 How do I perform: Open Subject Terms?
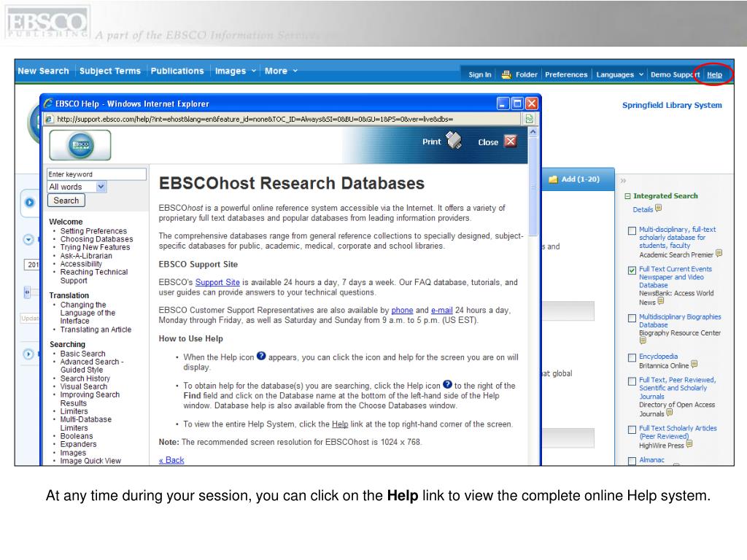click(110, 71)
